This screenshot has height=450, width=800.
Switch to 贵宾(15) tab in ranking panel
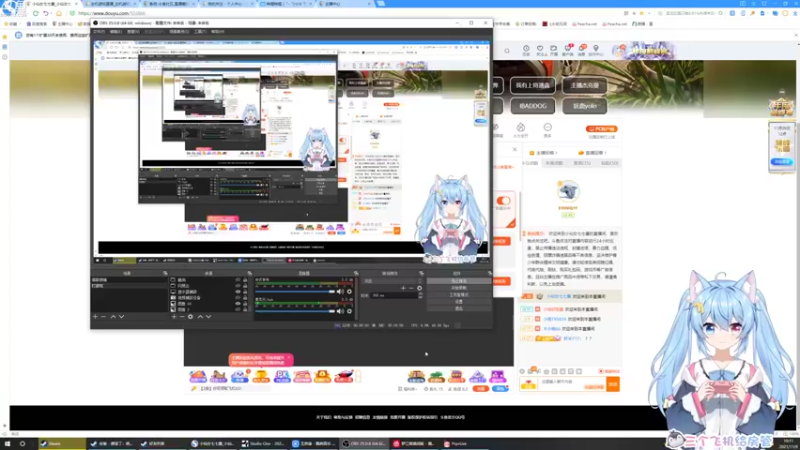tap(582, 163)
